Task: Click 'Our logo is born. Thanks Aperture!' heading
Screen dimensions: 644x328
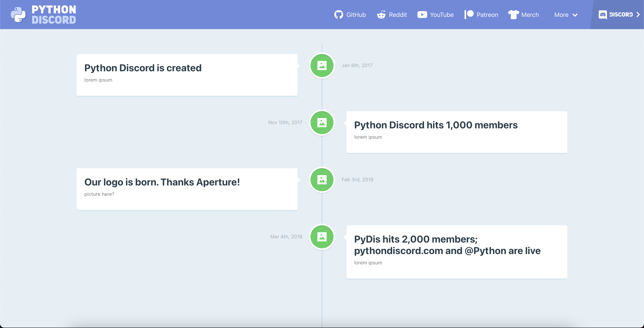Action: click(162, 182)
